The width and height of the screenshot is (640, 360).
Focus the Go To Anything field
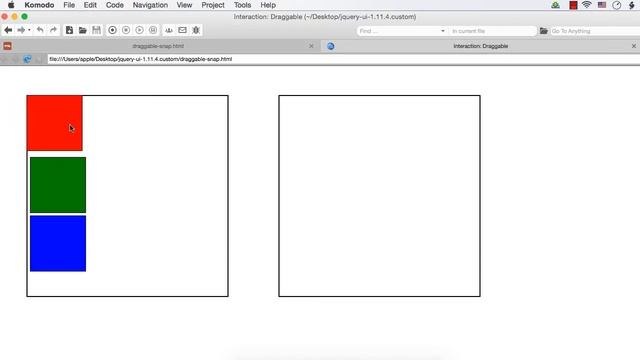(595, 31)
